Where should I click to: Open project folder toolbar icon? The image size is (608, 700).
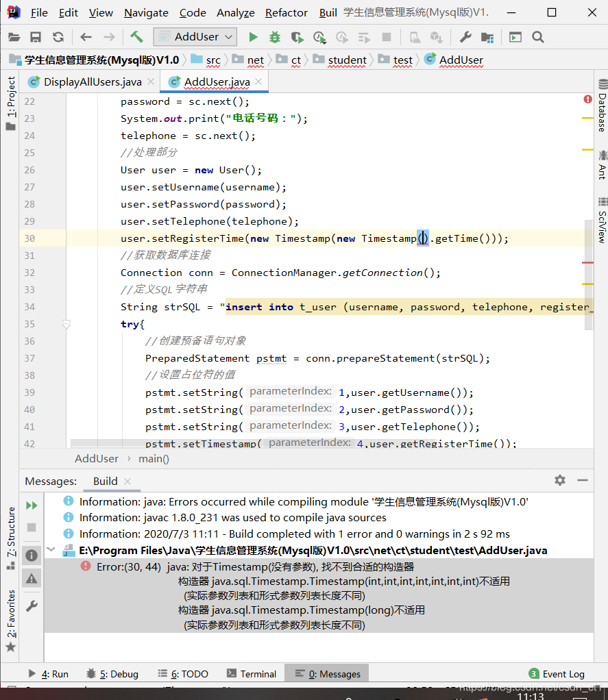tap(14, 37)
